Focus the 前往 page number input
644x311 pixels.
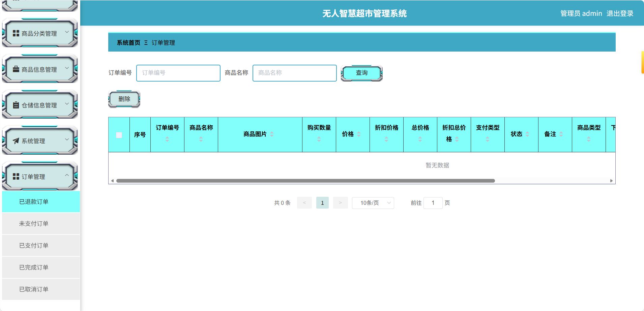(433, 203)
